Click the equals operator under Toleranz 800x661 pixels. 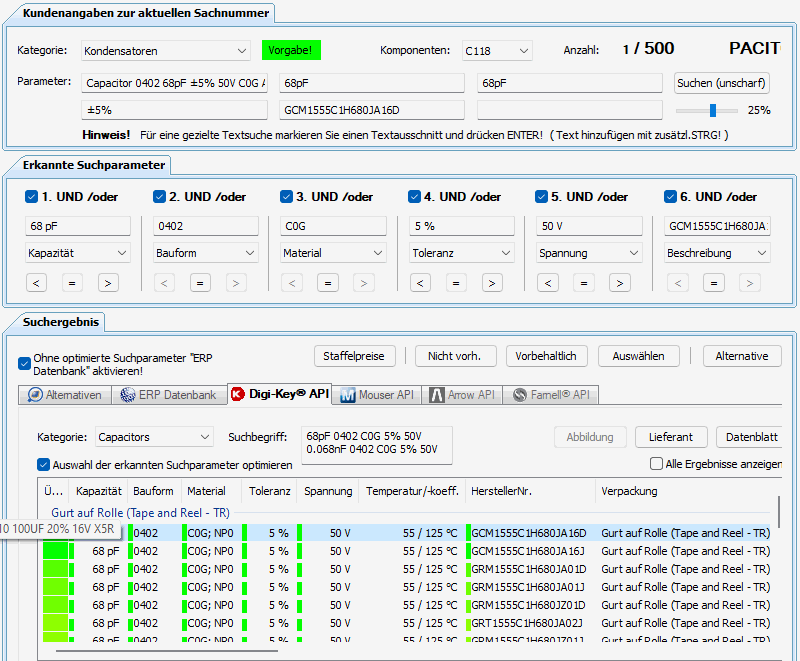tap(456, 283)
